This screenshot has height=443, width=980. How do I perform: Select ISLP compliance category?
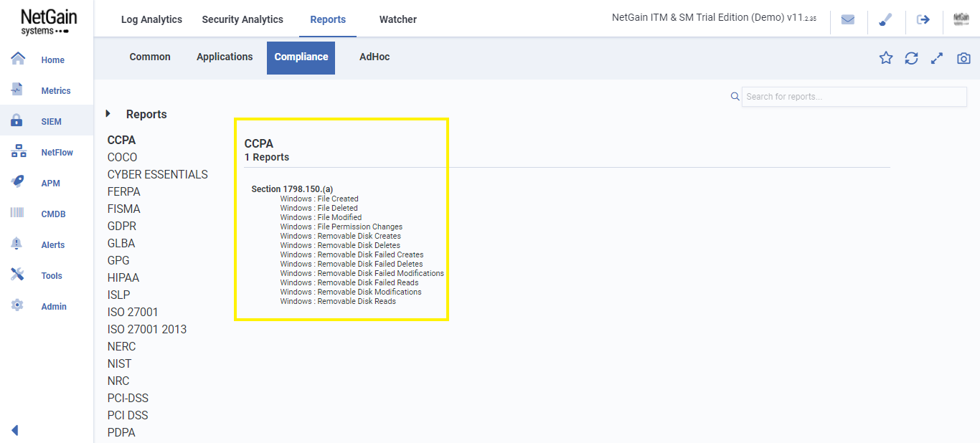coord(119,295)
